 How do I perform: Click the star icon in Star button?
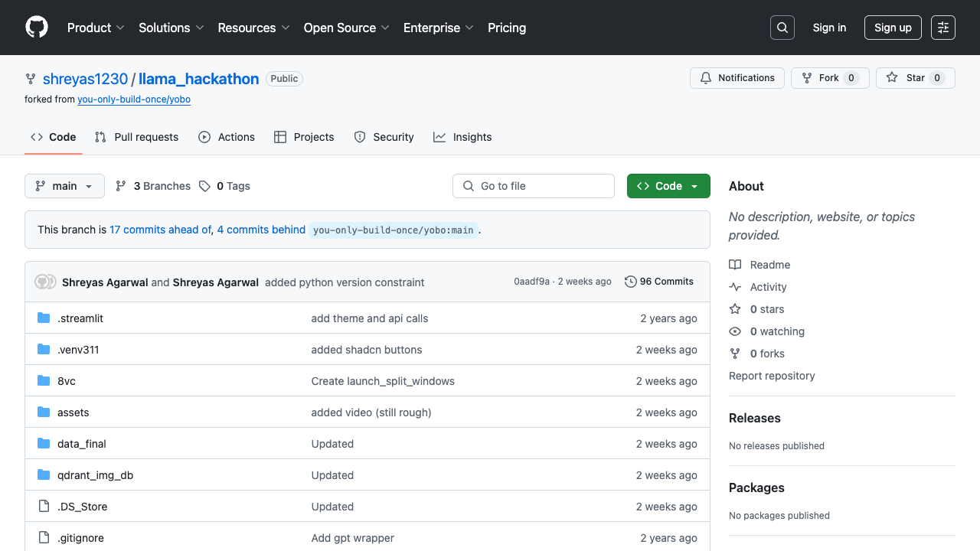[x=892, y=78]
